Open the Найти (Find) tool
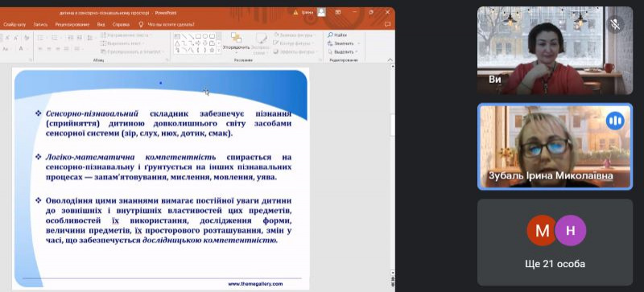The image size is (644, 292). point(337,35)
